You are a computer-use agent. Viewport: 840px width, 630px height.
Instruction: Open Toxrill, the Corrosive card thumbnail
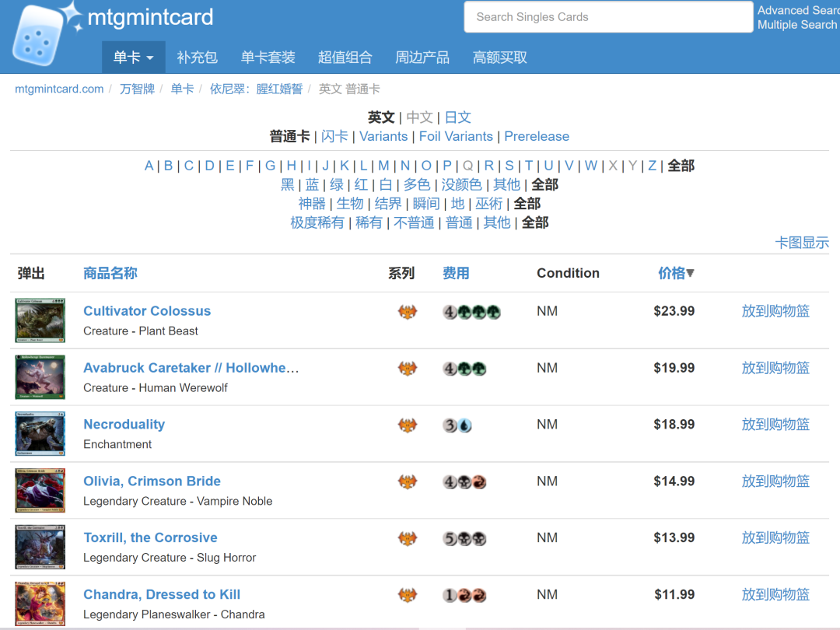[40, 548]
